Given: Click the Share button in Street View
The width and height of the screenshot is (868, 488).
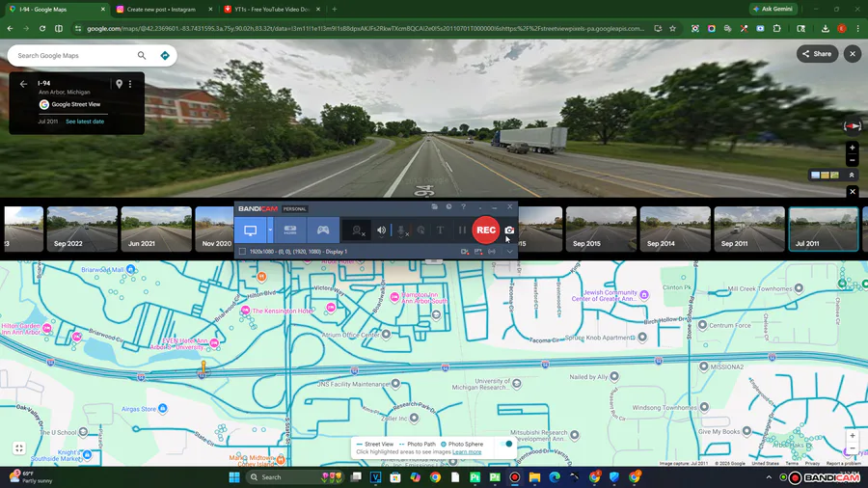Looking at the screenshot, I should tap(817, 54).
